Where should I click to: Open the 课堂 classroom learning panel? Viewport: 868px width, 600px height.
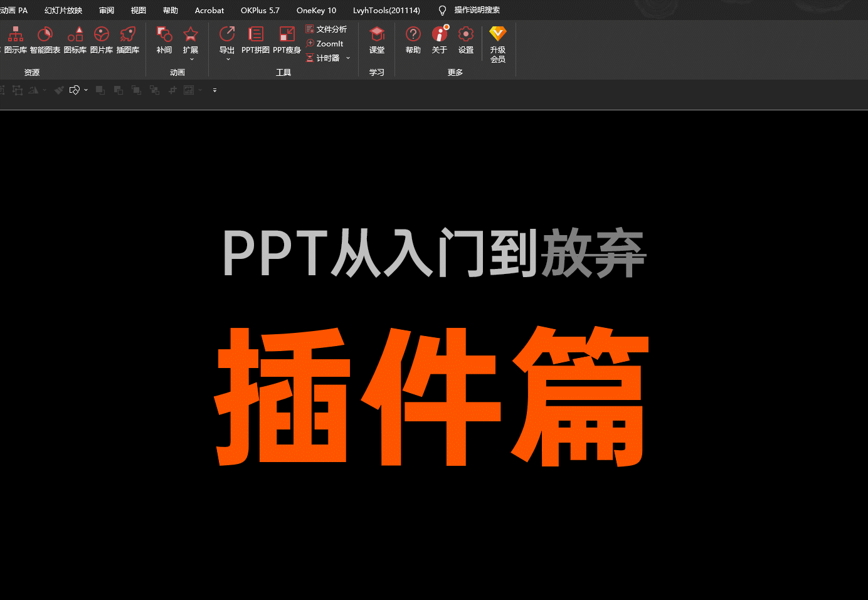point(377,39)
